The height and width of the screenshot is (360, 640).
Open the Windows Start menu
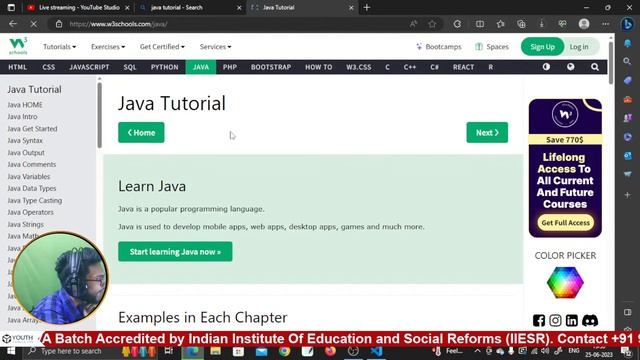[x=11, y=351]
